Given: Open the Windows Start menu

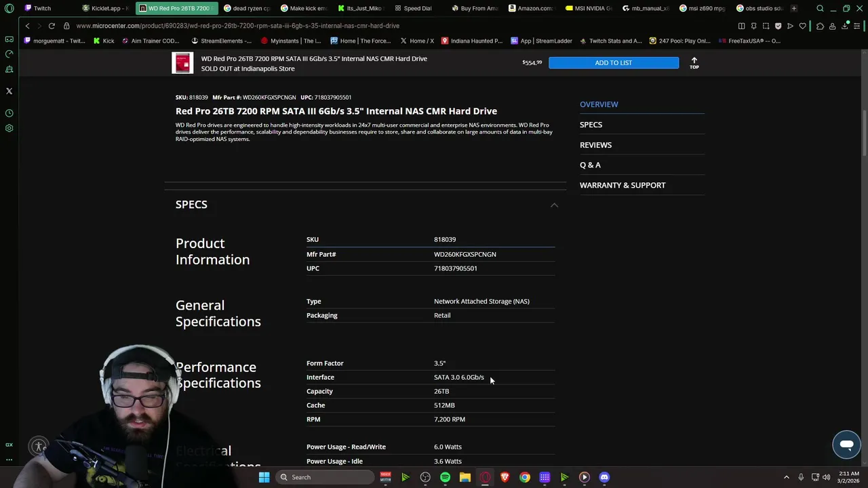Looking at the screenshot, I should point(264,477).
